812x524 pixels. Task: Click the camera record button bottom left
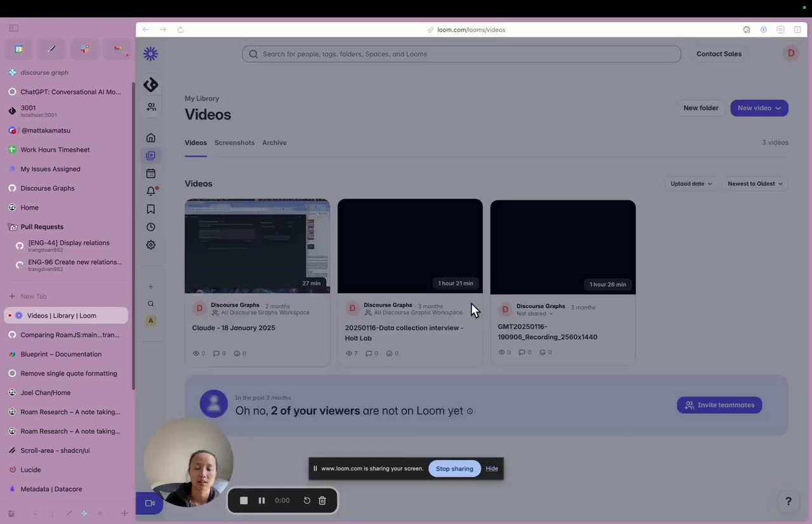tap(150, 503)
